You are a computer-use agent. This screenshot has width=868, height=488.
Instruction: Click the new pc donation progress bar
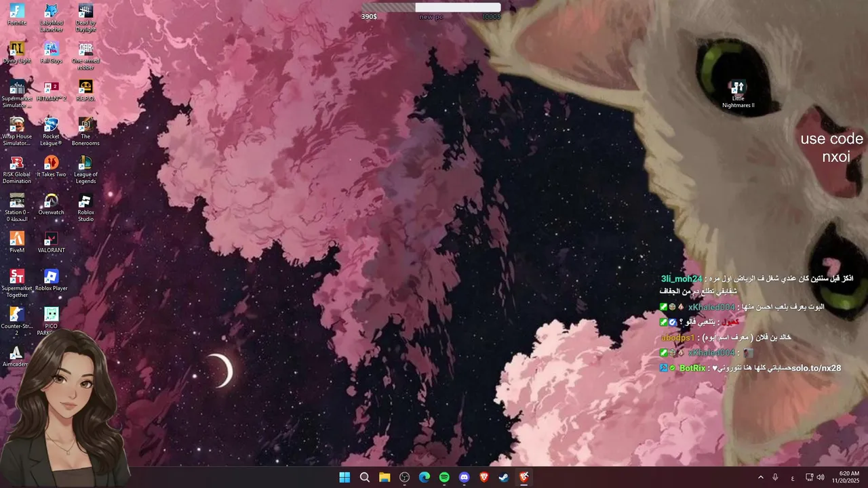[431, 7]
